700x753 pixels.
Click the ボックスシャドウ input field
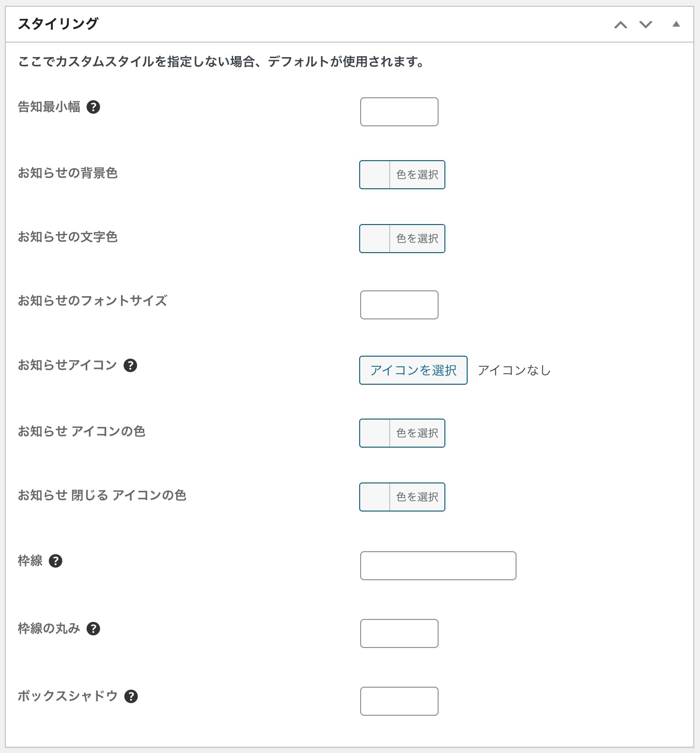[399, 701]
